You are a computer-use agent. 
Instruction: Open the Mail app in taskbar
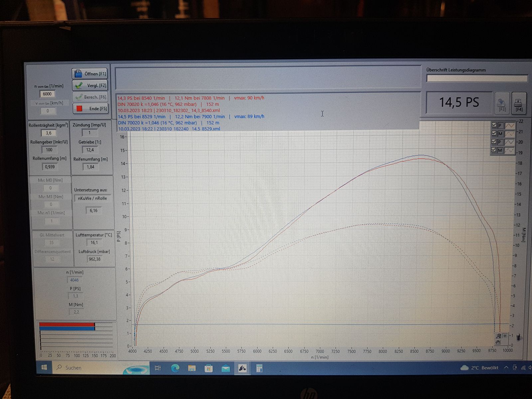225,368
